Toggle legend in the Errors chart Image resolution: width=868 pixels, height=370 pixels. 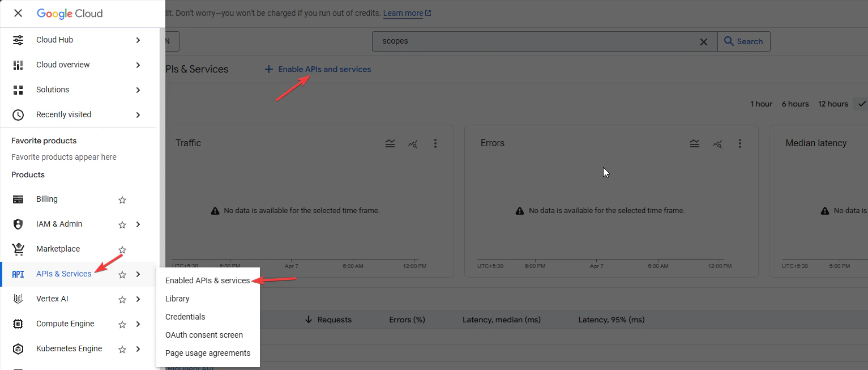click(695, 144)
